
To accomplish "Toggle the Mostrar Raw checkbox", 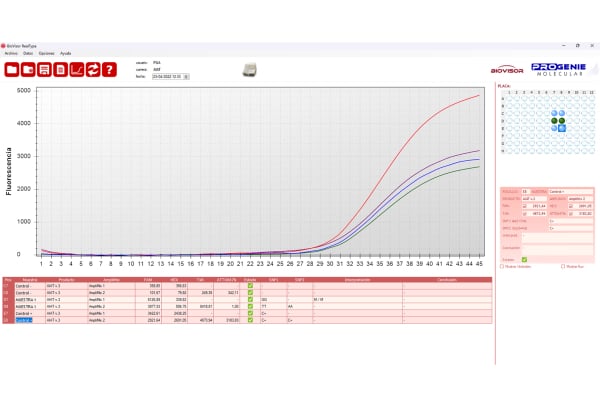I will pyautogui.click(x=564, y=266).
